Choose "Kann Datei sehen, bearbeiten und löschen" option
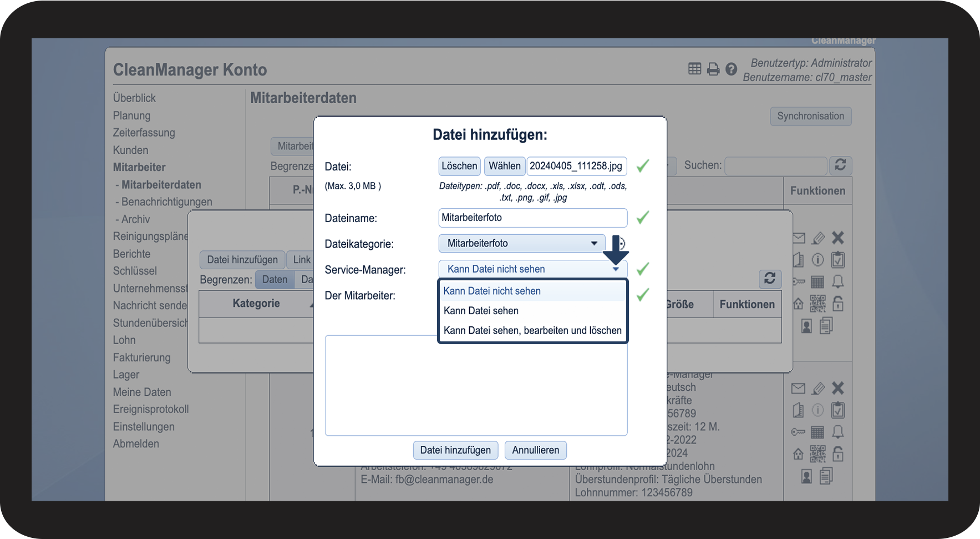The height and width of the screenshot is (539, 980). (x=532, y=331)
